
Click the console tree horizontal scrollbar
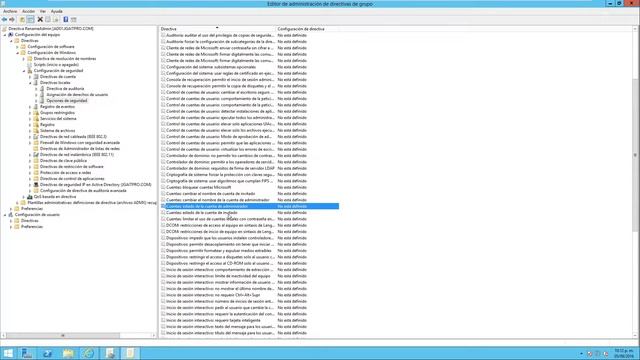63,336
